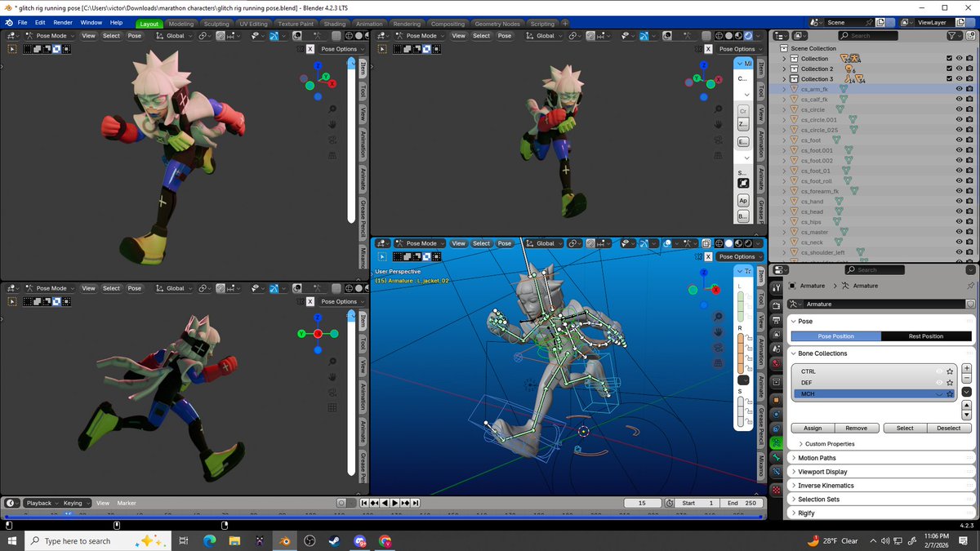Open the Render properties tab icon
Screen dimensions: 980x551
[776, 305]
